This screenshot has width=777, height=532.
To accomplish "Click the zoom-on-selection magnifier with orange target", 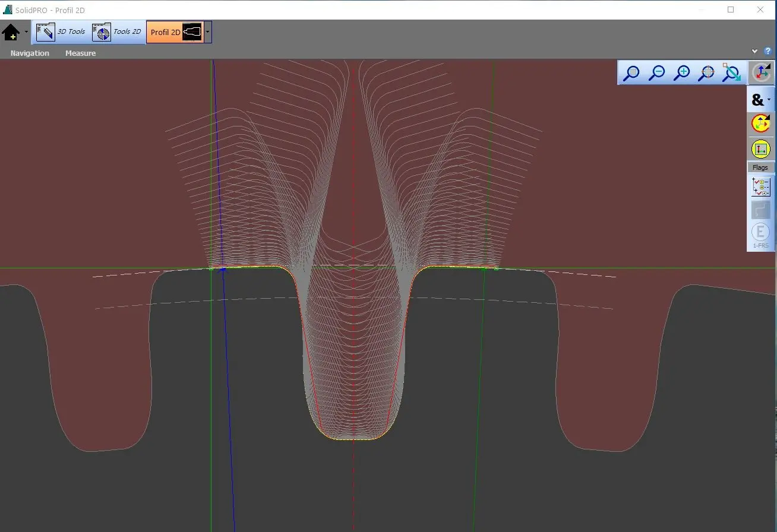I will (x=706, y=73).
